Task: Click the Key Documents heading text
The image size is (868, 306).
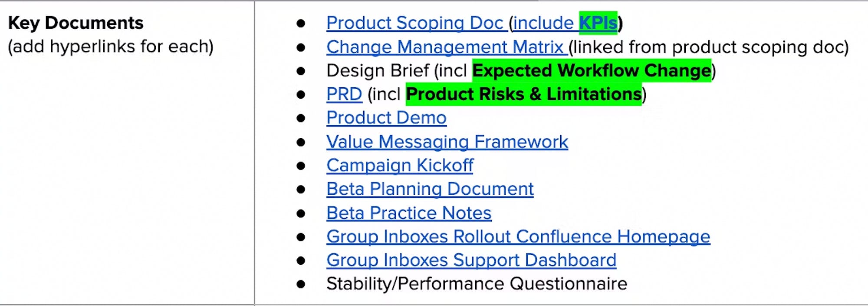Action: click(76, 23)
